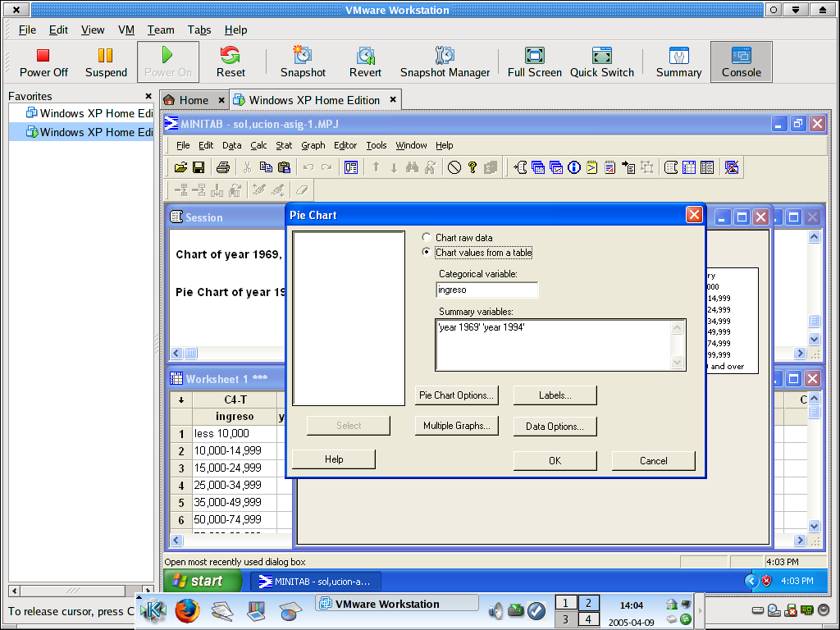
Task: Click the Session Window icon with arrow
Action: click(x=520, y=167)
